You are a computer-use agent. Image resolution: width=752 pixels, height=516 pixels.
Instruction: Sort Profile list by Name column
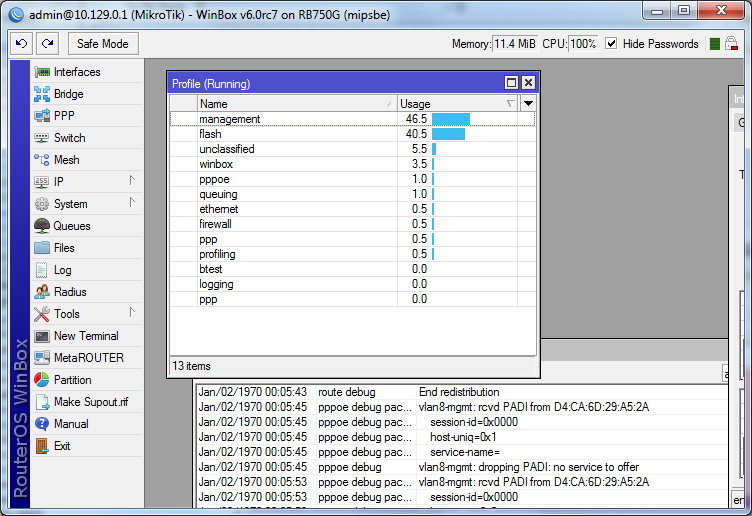click(x=297, y=104)
